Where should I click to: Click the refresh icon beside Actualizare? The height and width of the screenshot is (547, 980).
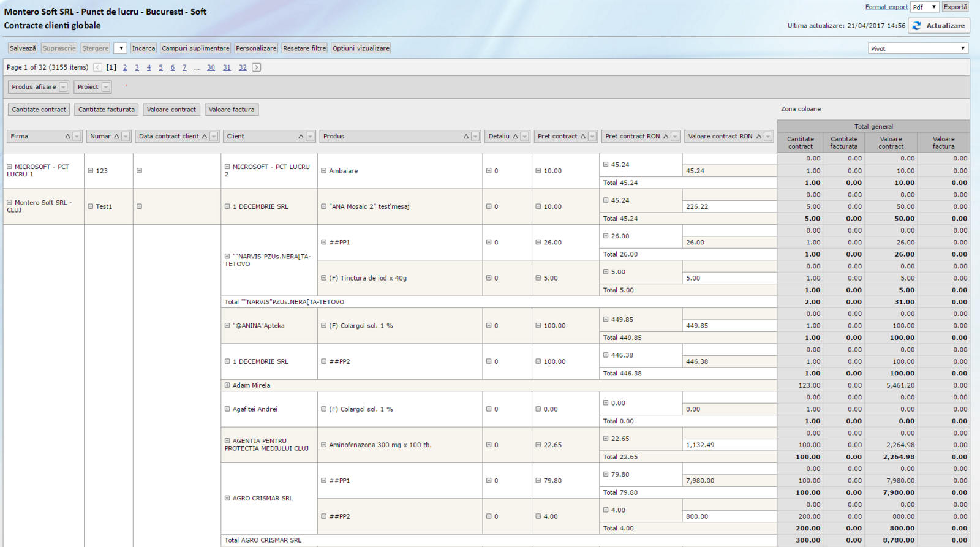[916, 26]
